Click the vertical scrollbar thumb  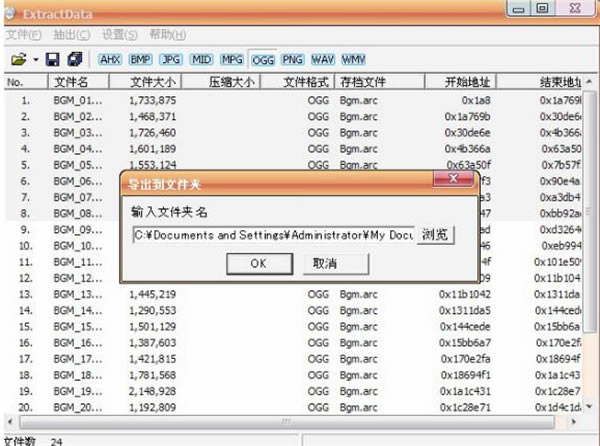click(589, 210)
